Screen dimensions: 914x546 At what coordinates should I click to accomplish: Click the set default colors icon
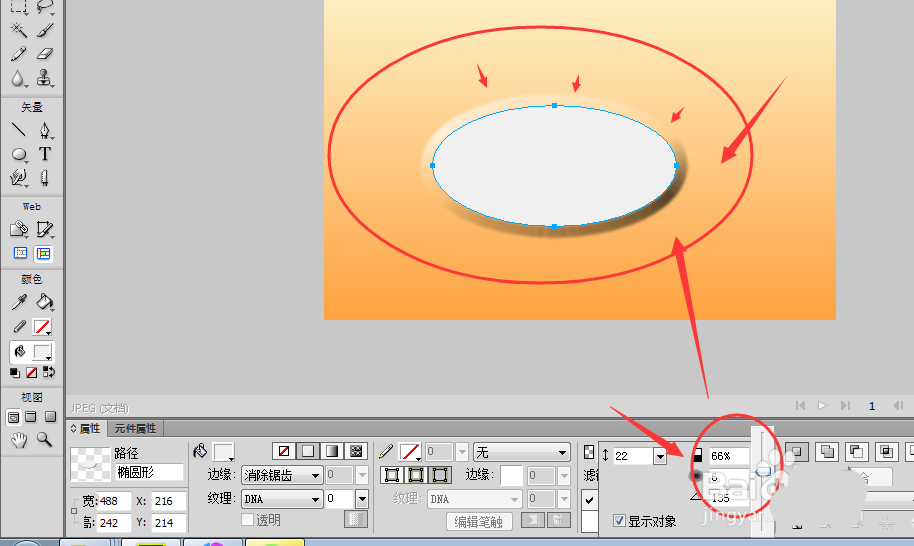pos(15,372)
